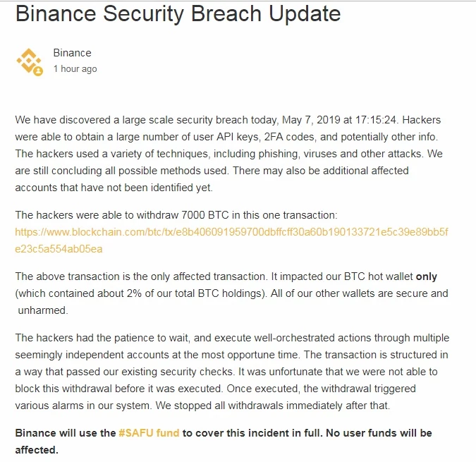Click the bold word "only"

click(426, 276)
